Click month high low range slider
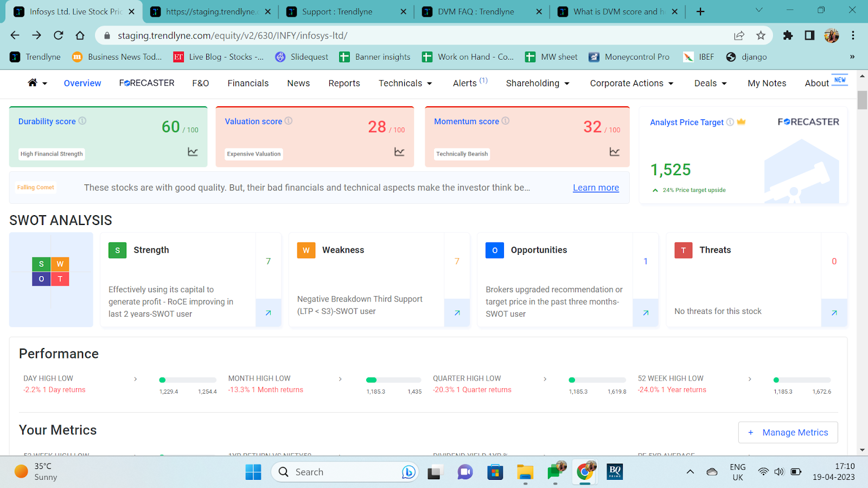Viewport: 868px width, 488px height. tap(393, 380)
